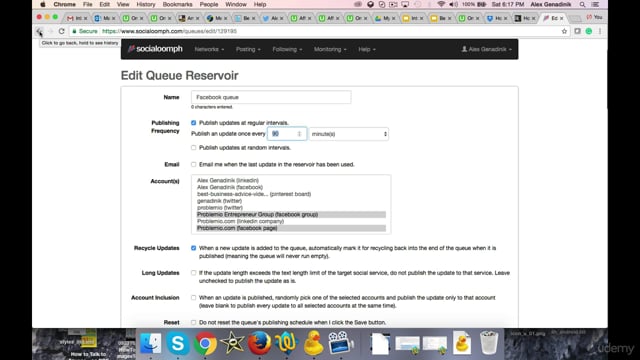Open the File menu
Screen dimensions: 640x360
pos(87,4)
